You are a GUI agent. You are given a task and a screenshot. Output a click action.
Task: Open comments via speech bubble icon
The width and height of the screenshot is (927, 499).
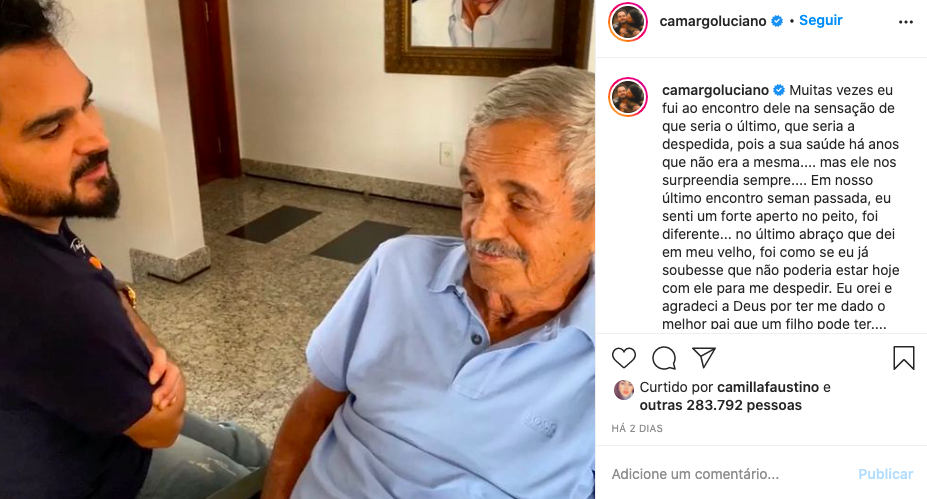click(664, 358)
